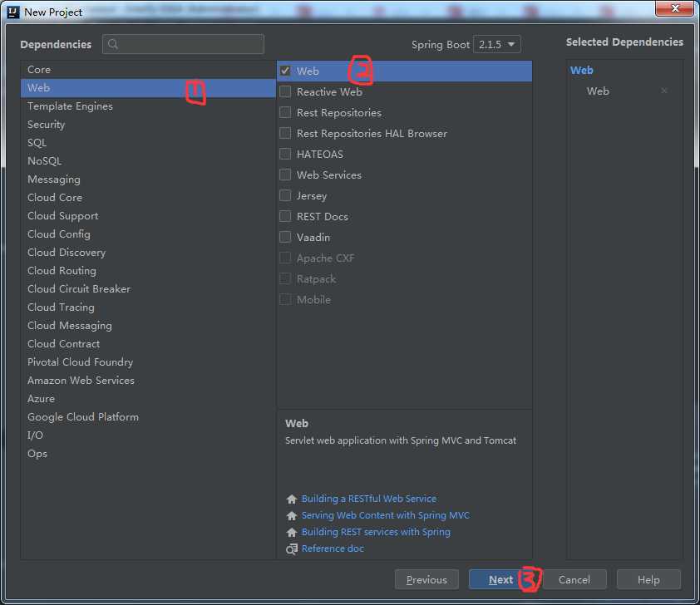Click the Reference doc icon
700x605 pixels.
coord(292,549)
